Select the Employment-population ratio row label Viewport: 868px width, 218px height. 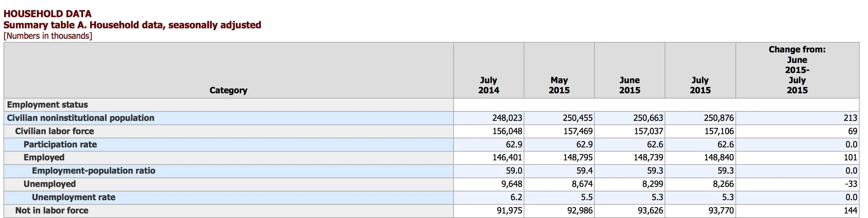click(x=93, y=171)
